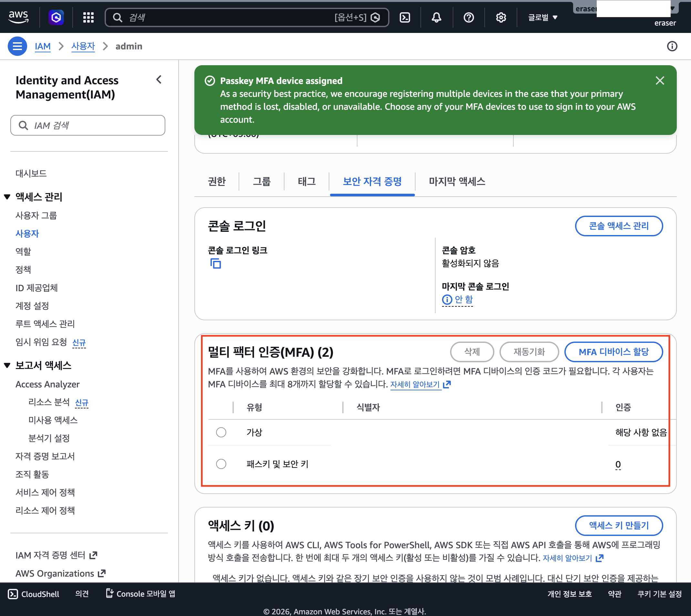Switch to the 권한 tab
The image size is (691, 616).
pos(217,181)
